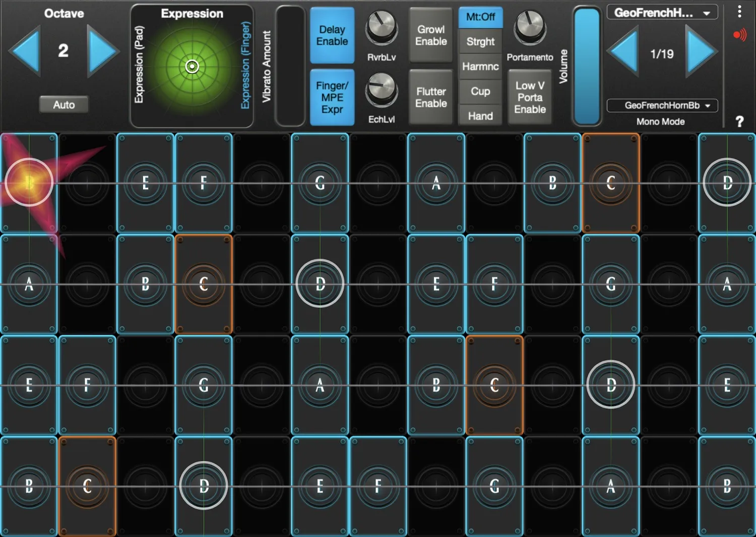This screenshot has height=537, width=756.
Task: Play the F pad in the bottom row
Action: (x=378, y=486)
